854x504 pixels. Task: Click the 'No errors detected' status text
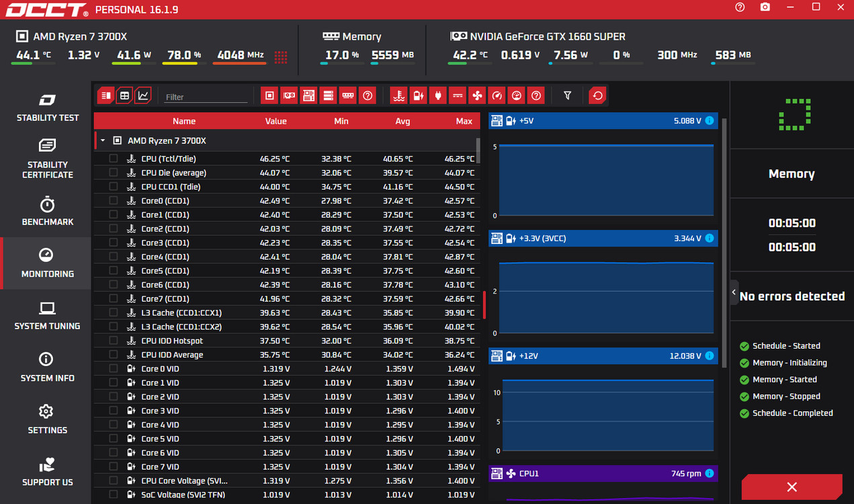(x=792, y=296)
